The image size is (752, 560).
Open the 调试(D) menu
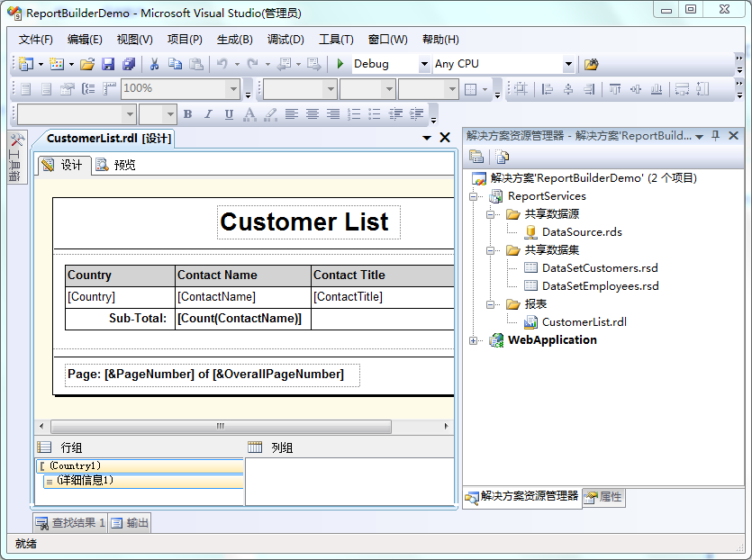(285, 40)
